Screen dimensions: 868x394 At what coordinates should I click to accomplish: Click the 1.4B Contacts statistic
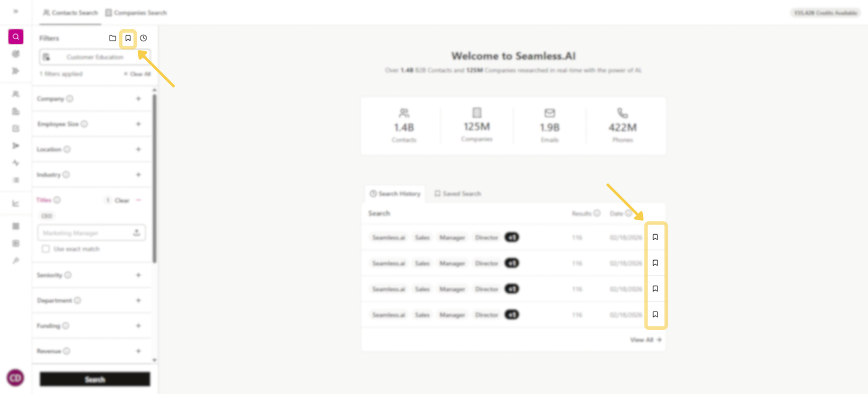(404, 127)
